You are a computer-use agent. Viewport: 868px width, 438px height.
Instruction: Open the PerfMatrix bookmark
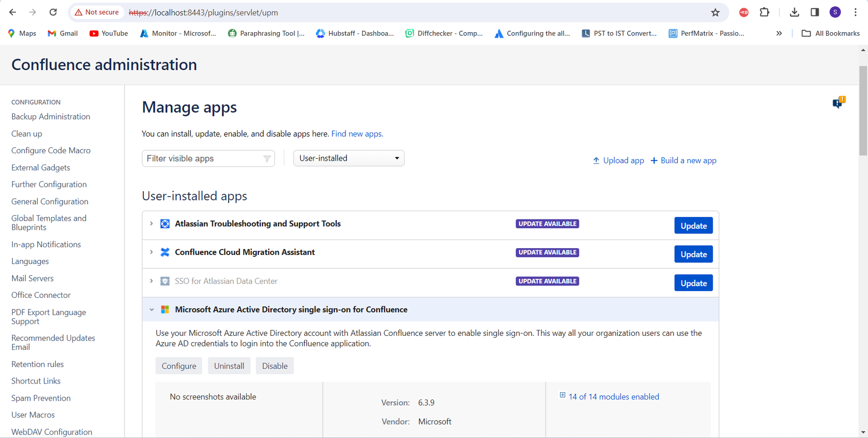point(707,33)
